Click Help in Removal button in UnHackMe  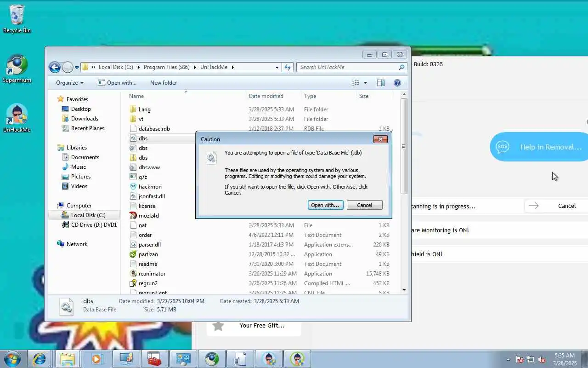pos(540,147)
